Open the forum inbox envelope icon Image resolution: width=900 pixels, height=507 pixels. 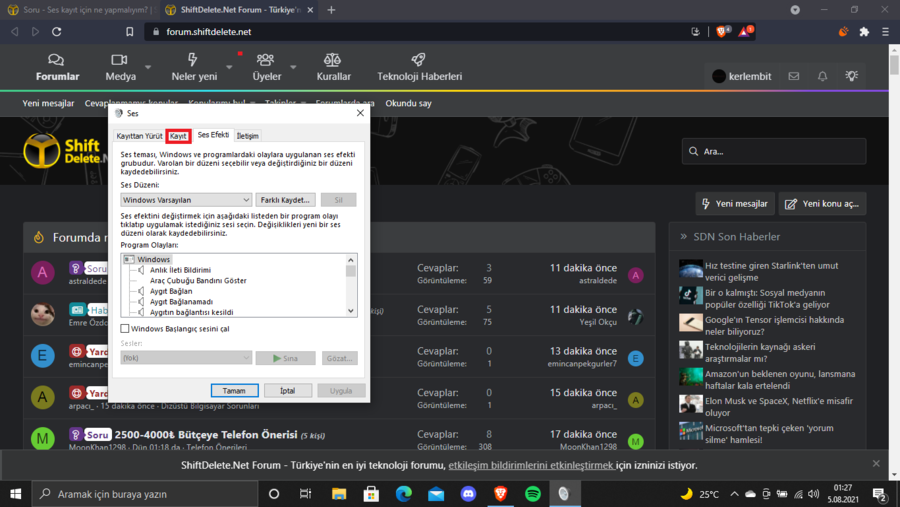pyautogui.click(x=793, y=76)
